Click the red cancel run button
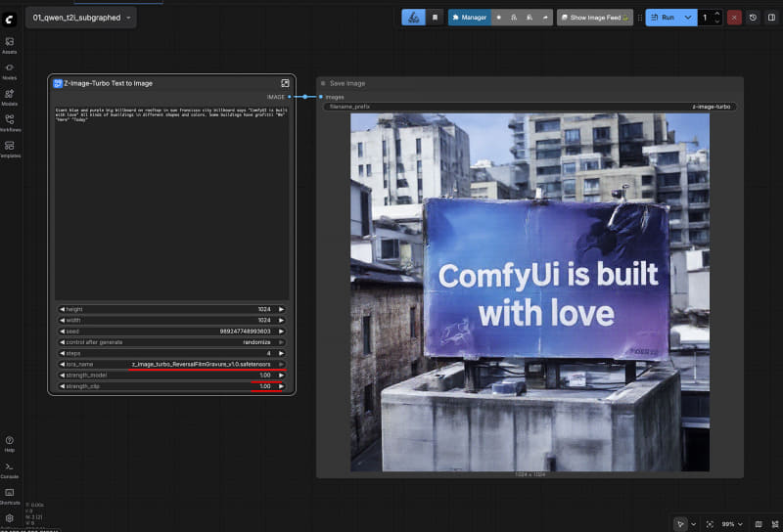The height and width of the screenshot is (532, 783). [x=734, y=17]
